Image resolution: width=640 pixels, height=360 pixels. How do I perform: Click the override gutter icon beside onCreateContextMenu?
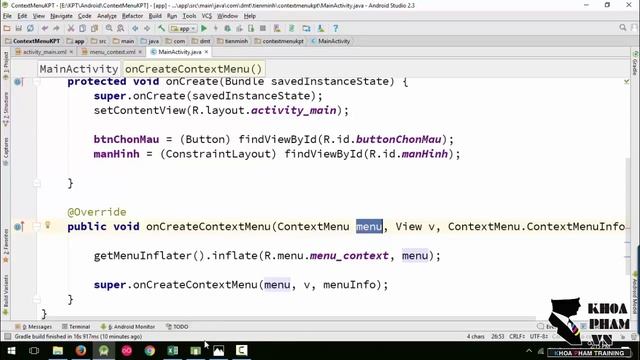(x=18, y=227)
